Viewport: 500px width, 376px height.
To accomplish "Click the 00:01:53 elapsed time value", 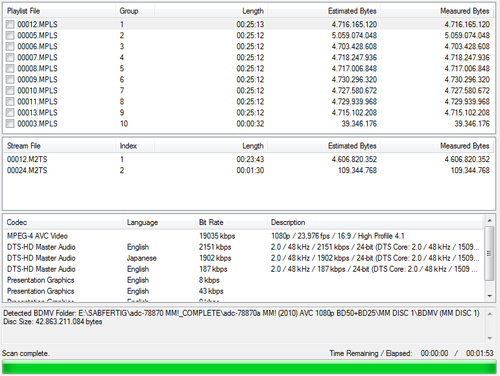I will 480,353.
